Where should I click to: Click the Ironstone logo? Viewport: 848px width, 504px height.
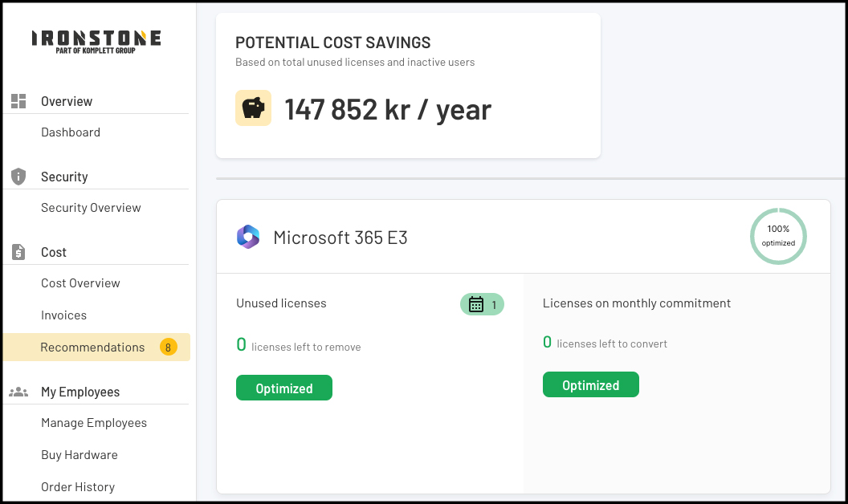point(96,43)
